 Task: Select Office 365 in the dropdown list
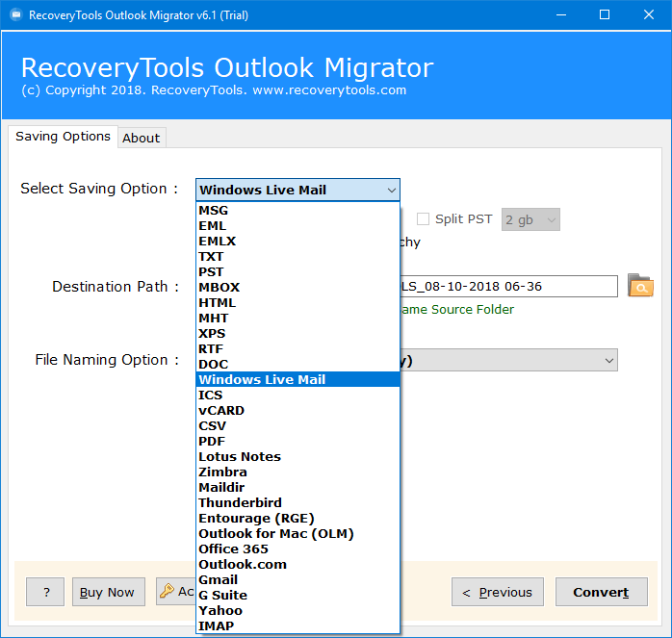(x=233, y=549)
